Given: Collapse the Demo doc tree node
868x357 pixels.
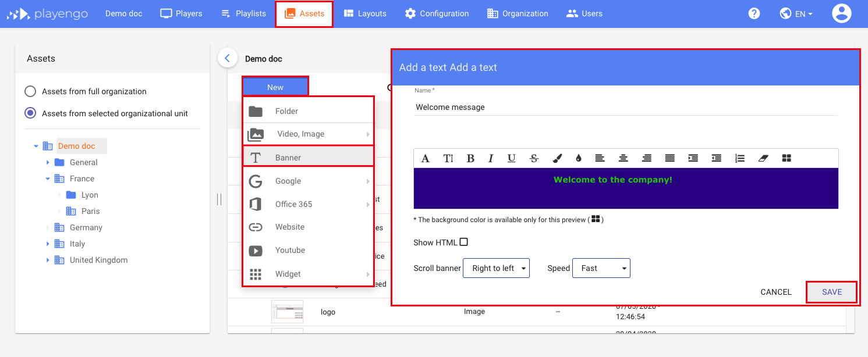Looking at the screenshot, I should coord(36,147).
